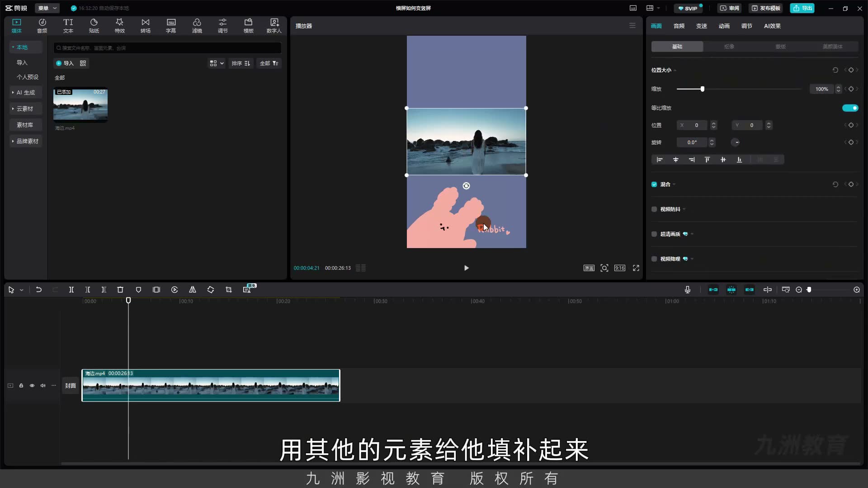Click the rotation dial knob

click(x=736, y=142)
